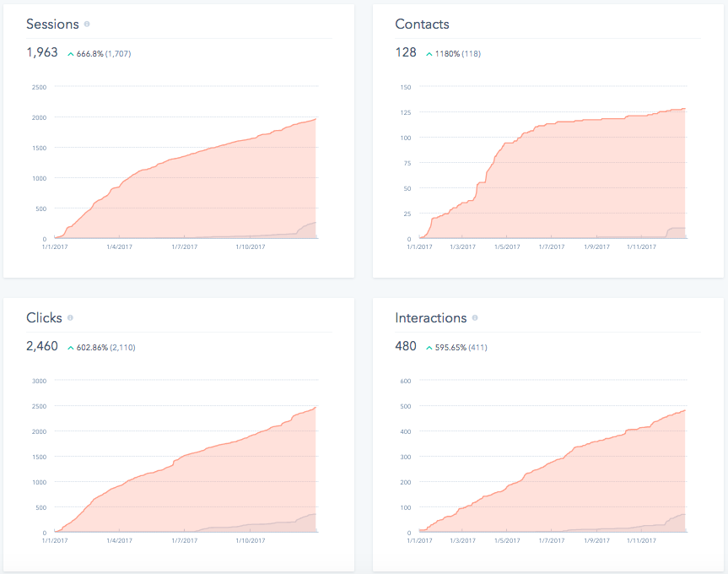Click the 1500 y-axis label on Sessions chart
Image resolution: width=728 pixels, height=574 pixels.
[x=39, y=148]
